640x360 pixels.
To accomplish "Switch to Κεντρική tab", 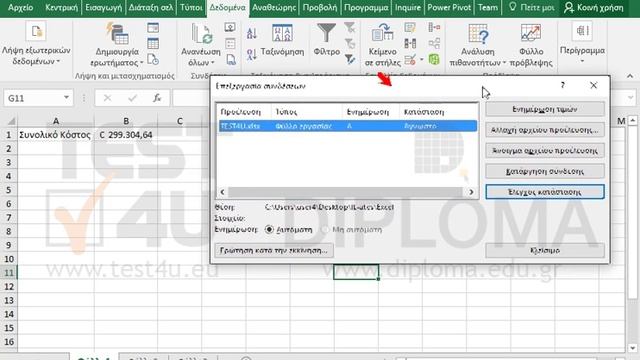I will coord(61,7).
